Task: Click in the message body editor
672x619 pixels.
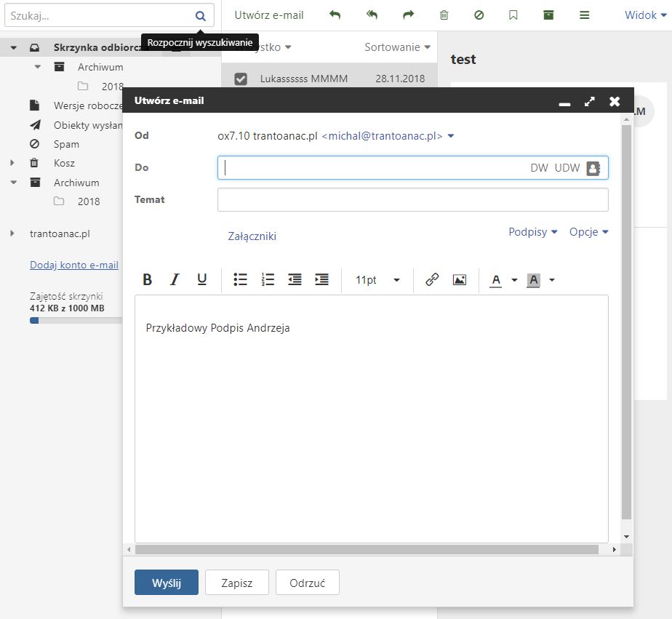Action: click(x=372, y=419)
